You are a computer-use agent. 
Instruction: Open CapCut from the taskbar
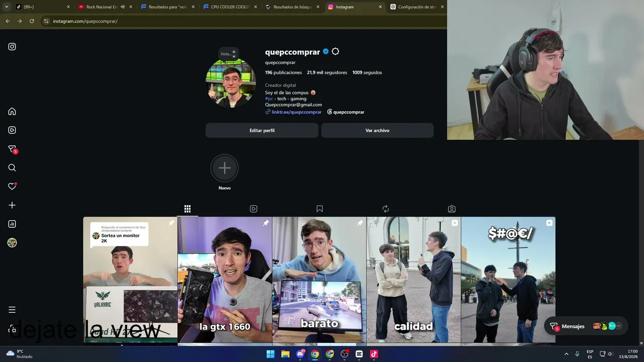click(359, 354)
